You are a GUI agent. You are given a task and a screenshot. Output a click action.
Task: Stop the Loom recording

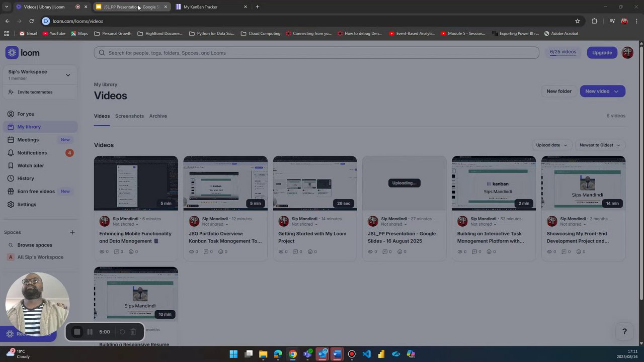coord(77,332)
